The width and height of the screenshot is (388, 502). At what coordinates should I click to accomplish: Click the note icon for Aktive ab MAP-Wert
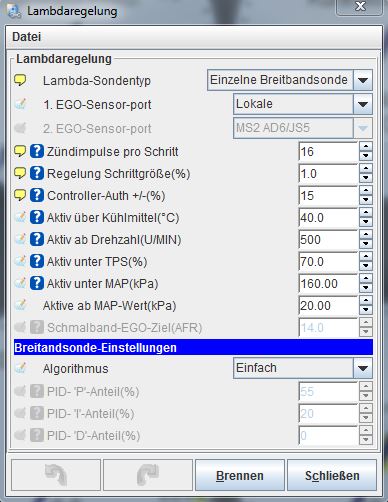[x=20, y=305]
